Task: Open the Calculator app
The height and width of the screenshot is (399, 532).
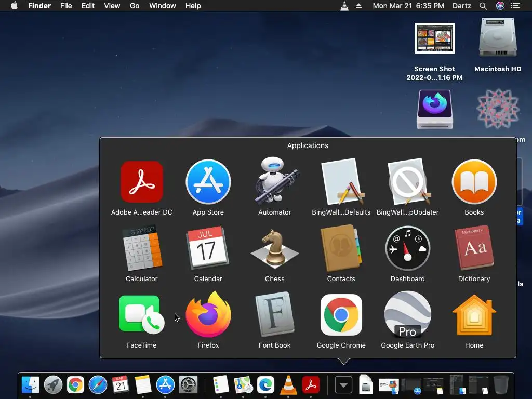Action: coord(142,248)
